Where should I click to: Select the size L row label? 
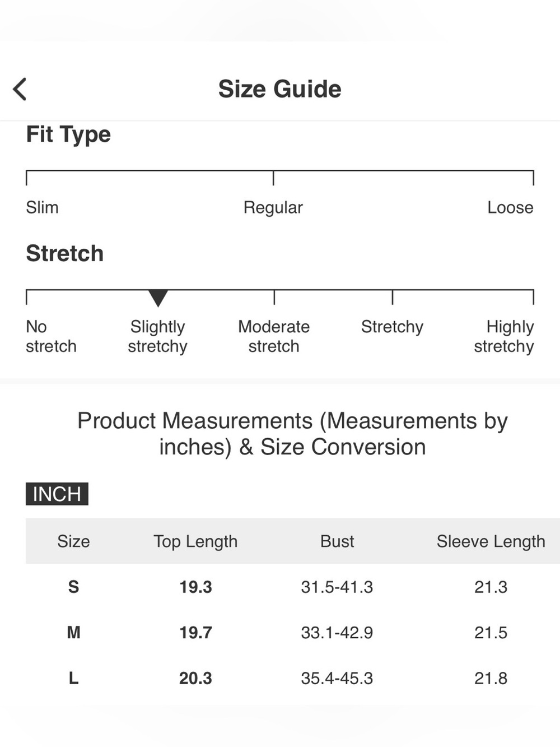pyautogui.click(x=73, y=678)
